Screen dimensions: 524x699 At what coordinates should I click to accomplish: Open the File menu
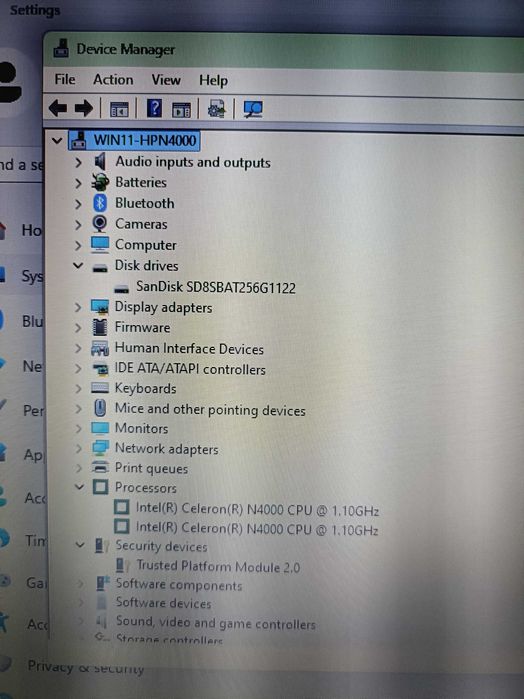pyautogui.click(x=65, y=79)
